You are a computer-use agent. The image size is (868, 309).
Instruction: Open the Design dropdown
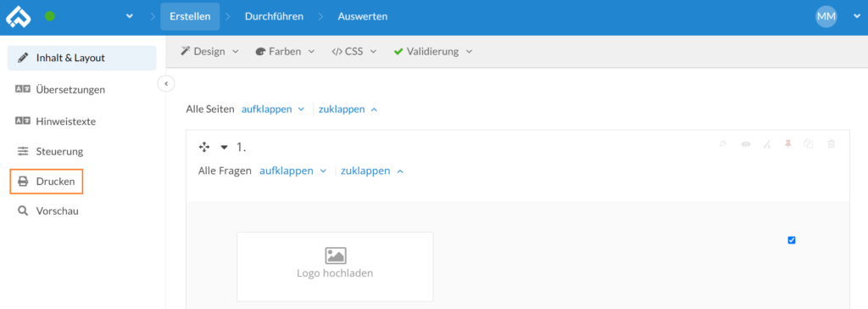209,52
